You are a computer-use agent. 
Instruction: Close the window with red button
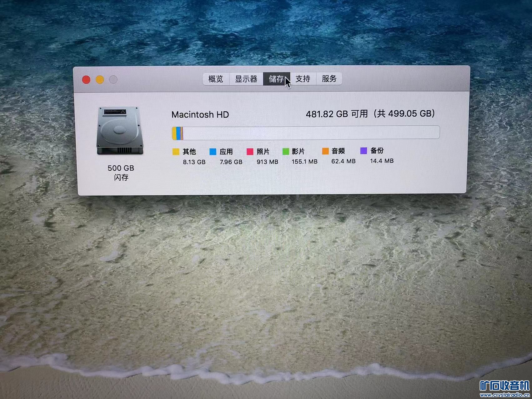[86, 80]
